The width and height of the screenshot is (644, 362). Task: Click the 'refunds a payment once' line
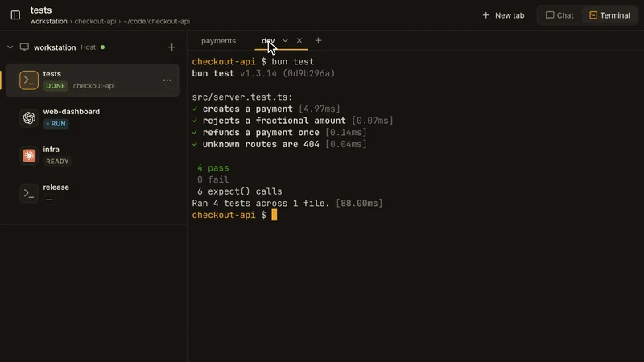(279, 133)
